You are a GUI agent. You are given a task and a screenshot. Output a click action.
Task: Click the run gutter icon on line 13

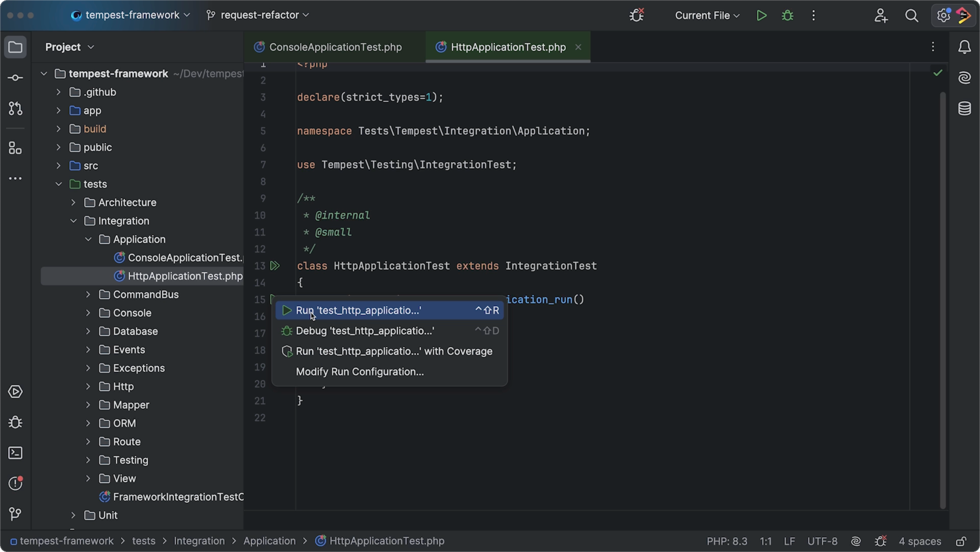coord(275,266)
